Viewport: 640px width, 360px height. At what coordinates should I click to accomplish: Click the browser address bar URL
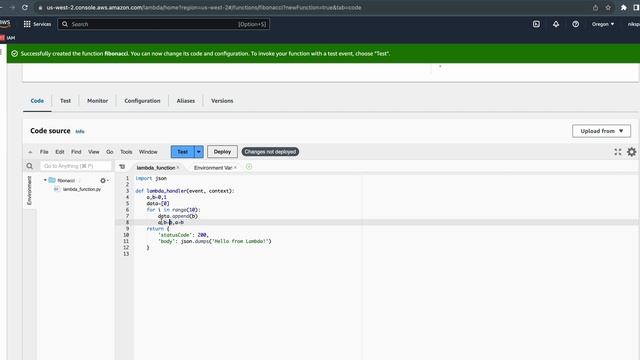click(204, 7)
